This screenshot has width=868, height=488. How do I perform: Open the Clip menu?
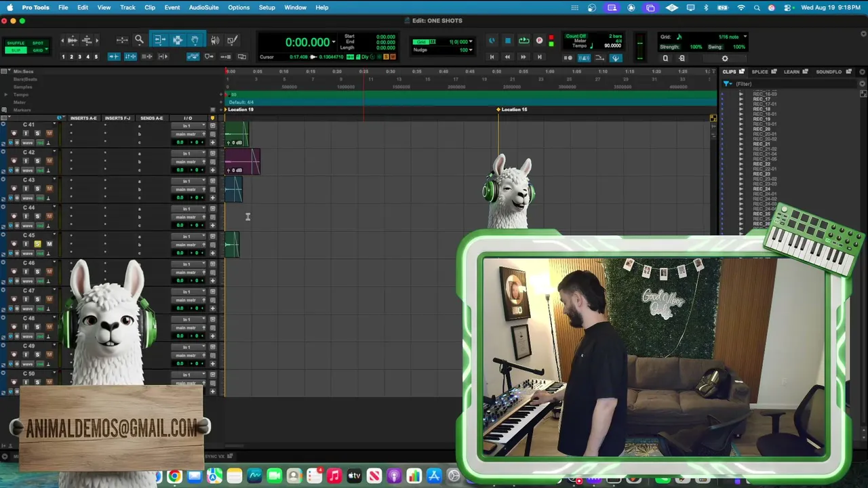[150, 7]
